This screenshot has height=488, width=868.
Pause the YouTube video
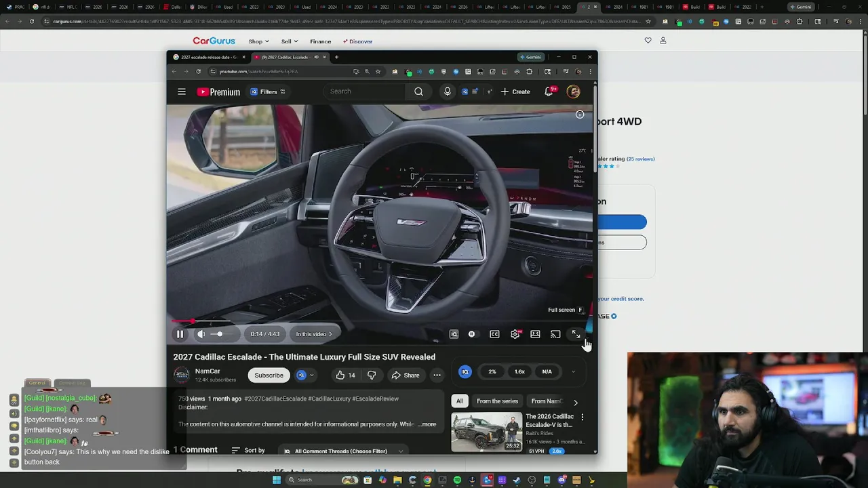coord(180,334)
